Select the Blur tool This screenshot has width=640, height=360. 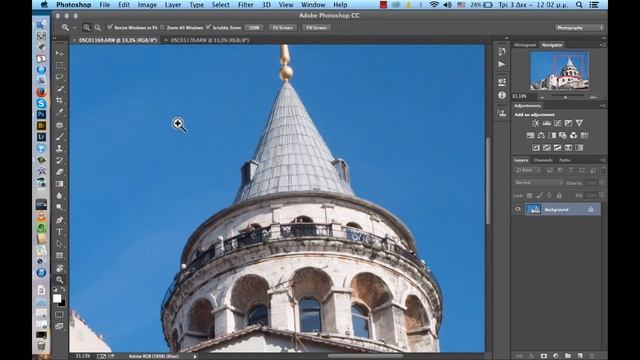tap(60, 196)
